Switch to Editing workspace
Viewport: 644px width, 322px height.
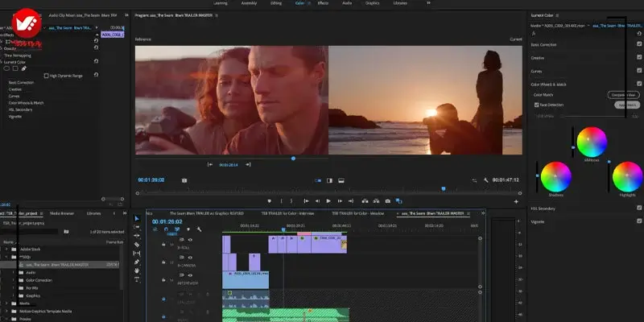pyautogui.click(x=276, y=3)
